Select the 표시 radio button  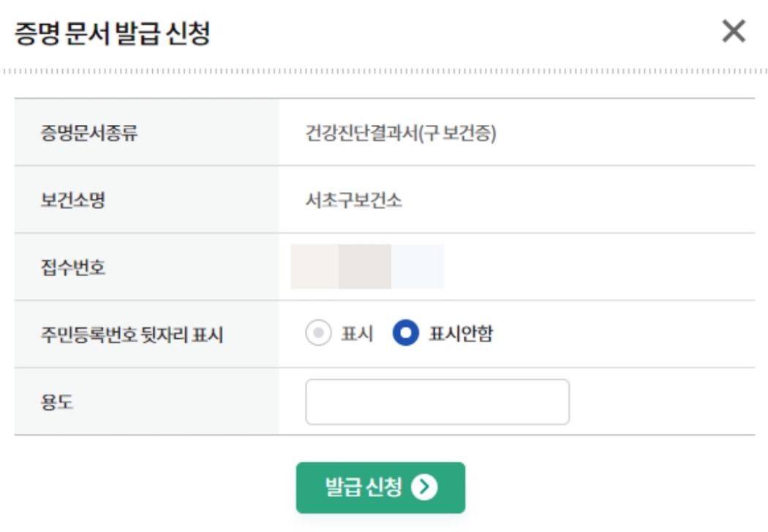coord(318,332)
